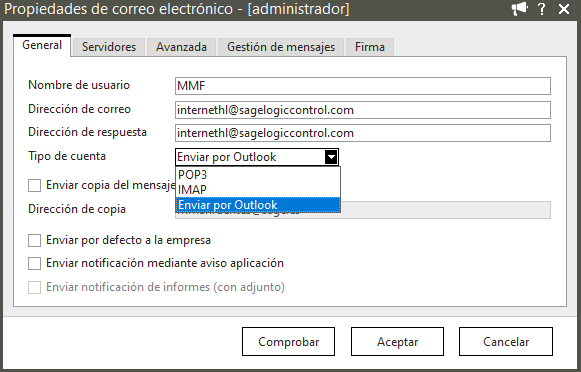Collapse the Tipo de cuenta dropdown arrow

coord(331,157)
